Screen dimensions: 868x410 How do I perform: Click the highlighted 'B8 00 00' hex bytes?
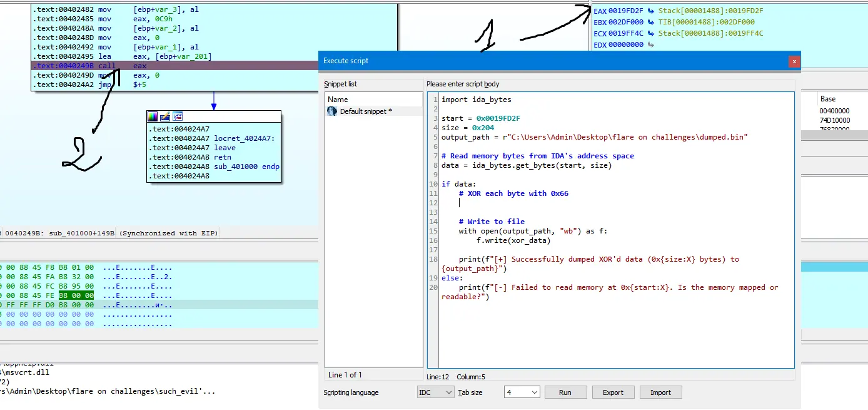click(76, 295)
